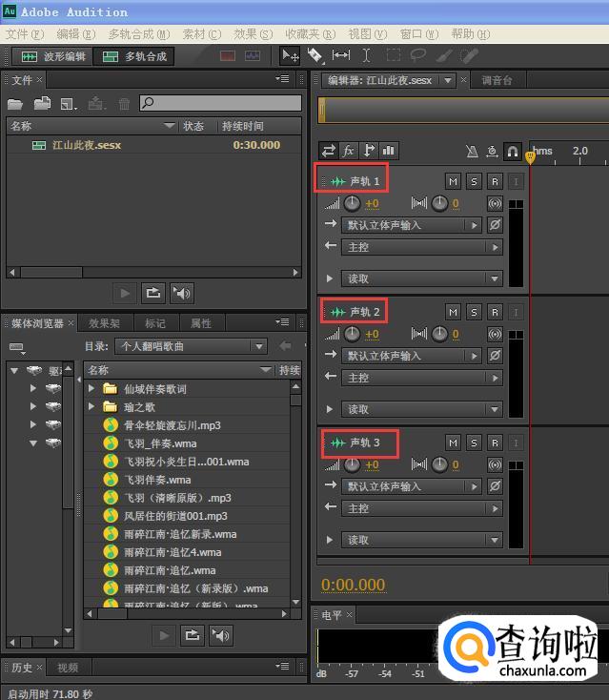Select the Time Selection tool
Screen dimensions: 609x700
point(366,55)
